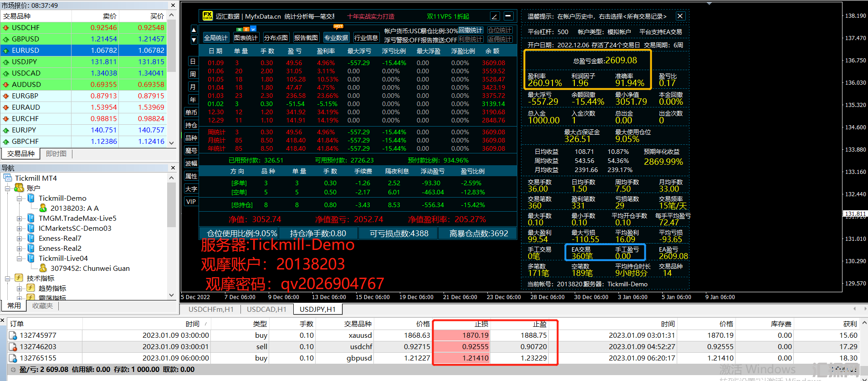Click the 技术指标 function icon
The width and height of the screenshot is (868, 381).
coord(19,278)
